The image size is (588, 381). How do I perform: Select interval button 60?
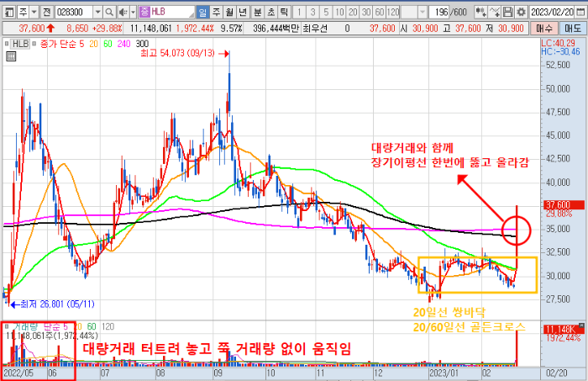[380, 13]
